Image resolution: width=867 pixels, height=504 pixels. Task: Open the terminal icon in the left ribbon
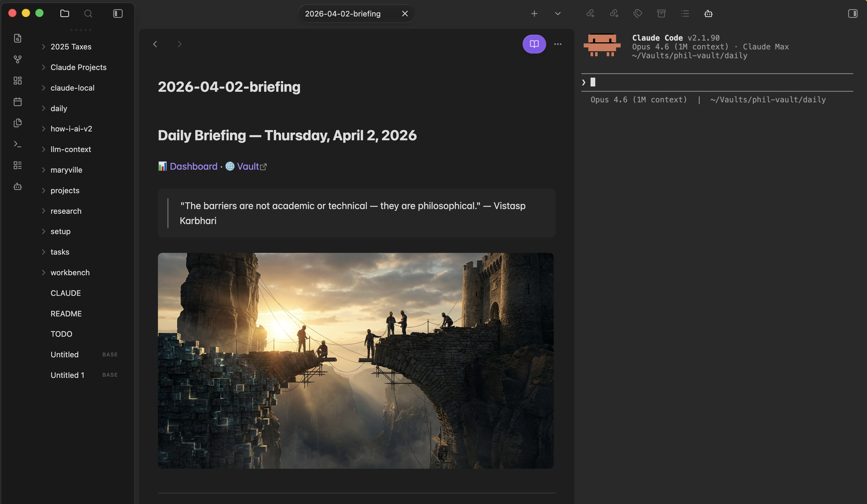pos(17,144)
